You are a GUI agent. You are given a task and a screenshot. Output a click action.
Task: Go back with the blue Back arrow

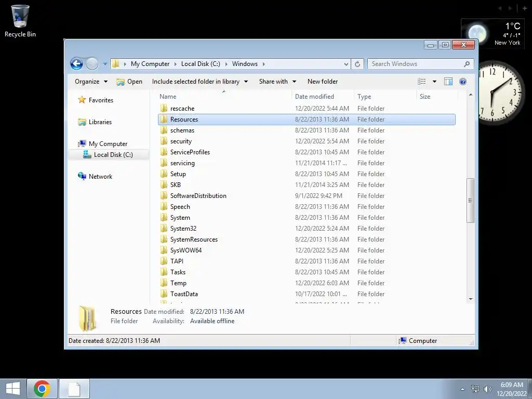(x=77, y=64)
